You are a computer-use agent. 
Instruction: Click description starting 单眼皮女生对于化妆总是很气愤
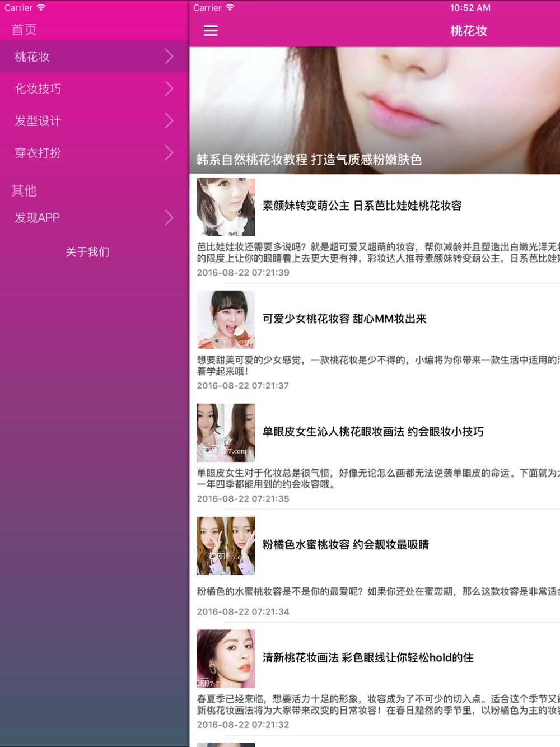point(378,479)
